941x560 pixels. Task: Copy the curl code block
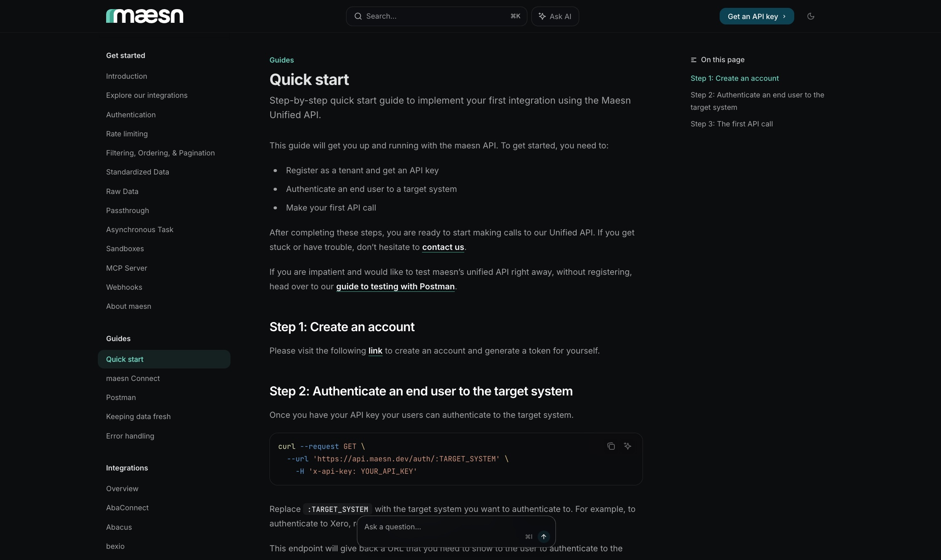[x=611, y=446]
